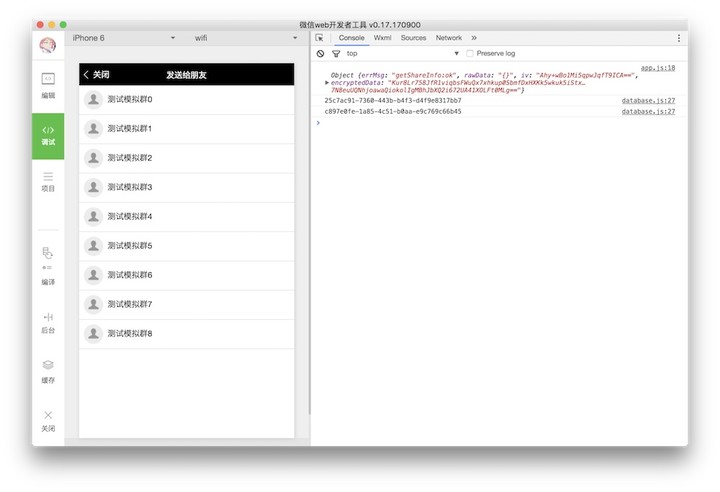Switch to the Console tab
The height and width of the screenshot is (492, 720).
[351, 38]
